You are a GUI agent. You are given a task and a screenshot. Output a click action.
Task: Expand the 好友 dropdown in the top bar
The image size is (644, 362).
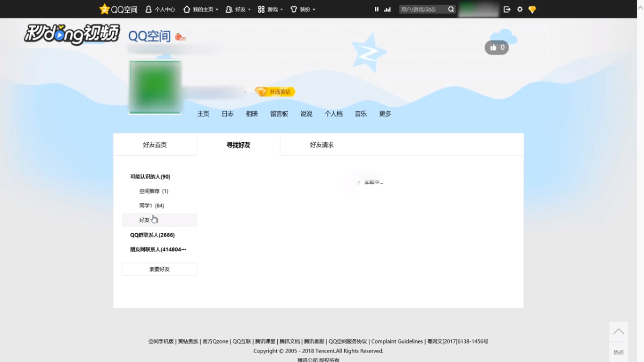tap(238, 9)
